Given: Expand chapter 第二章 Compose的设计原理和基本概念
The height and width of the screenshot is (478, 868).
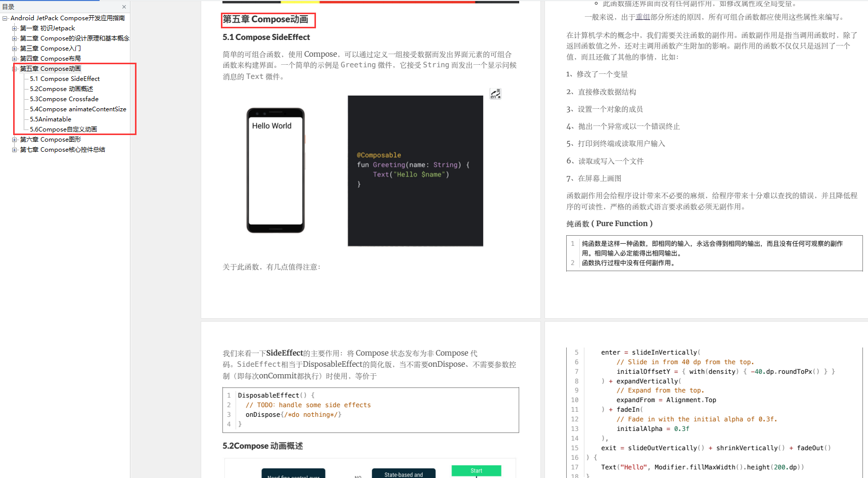Looking at the screenshot, I should pos(14,38).
